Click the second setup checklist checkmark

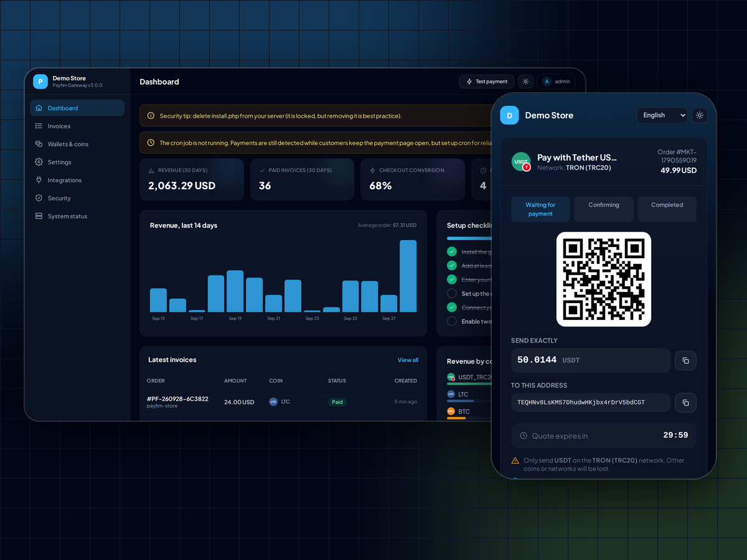[x=452, y=266]
